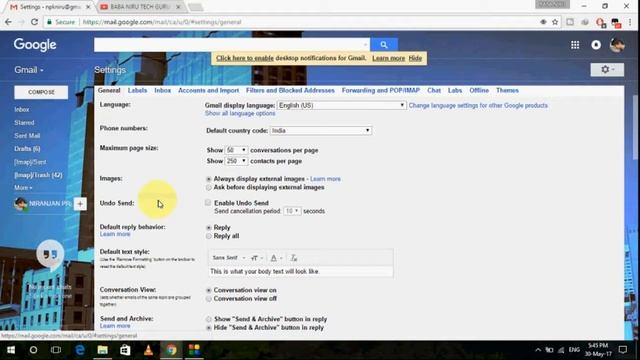Open Default country code dropdown
The image size is (640, 360).
point(321,131)
